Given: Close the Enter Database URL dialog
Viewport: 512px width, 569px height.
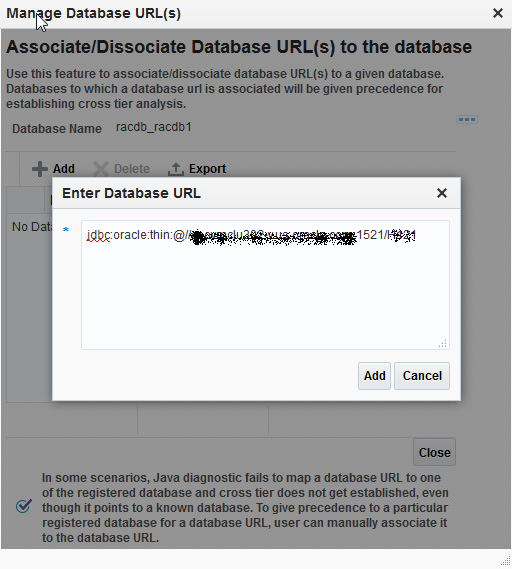Looking at the screenshot, I should (x=442, y=193).
